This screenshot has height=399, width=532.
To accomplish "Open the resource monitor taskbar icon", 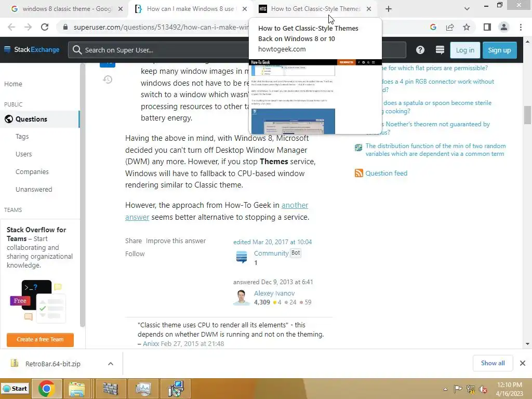I will pos(143,389).
